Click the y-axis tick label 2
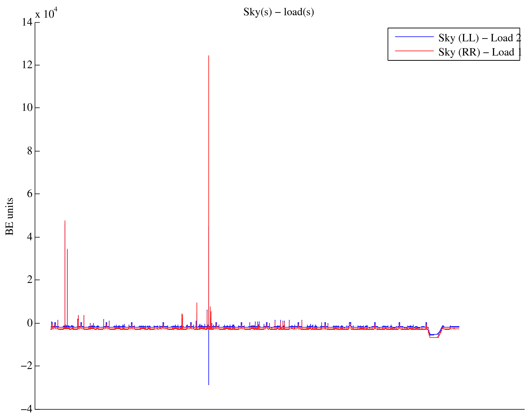 30,280
